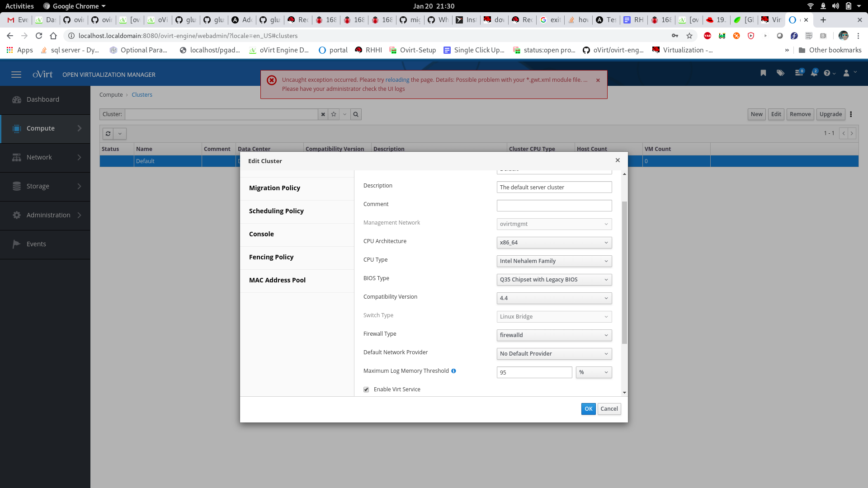Open the Compatibility Version dropdown

[x=554, y=298]
